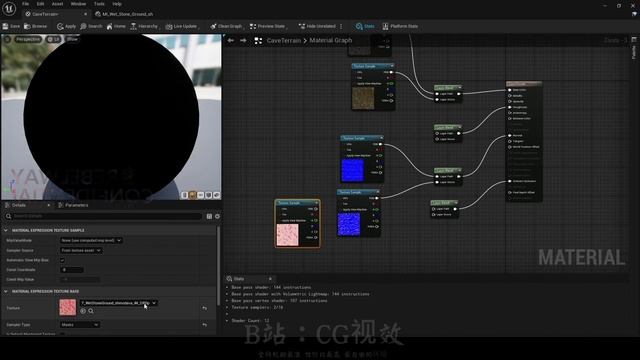This screenshot has height=360, width=640.
Task: Select the brown-textured Texture Sample node
Action: [x=373, y=87]
